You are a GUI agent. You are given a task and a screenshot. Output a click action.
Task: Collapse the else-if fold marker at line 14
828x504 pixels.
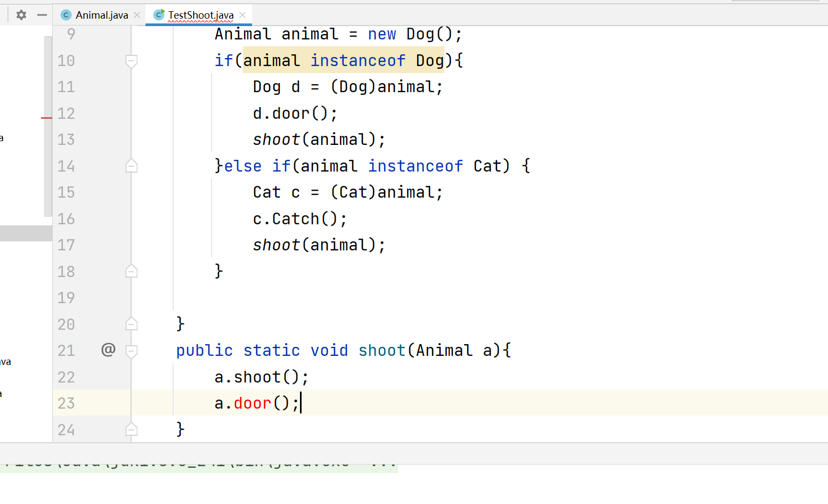(132, 166)
